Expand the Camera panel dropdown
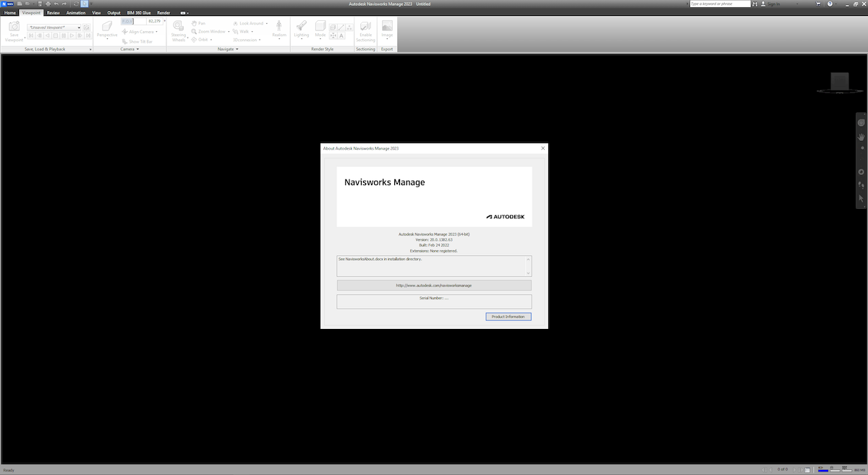Image resolution: width=868 pixels, height=475 pixels. (x=137, y=49)
